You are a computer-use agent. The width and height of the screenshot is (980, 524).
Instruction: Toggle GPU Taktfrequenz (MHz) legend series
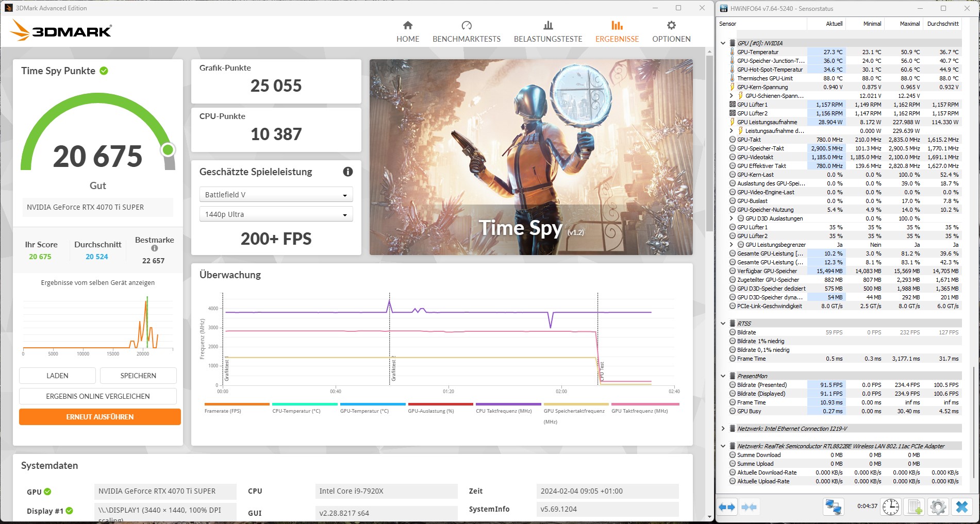click(x=645, y=408)
